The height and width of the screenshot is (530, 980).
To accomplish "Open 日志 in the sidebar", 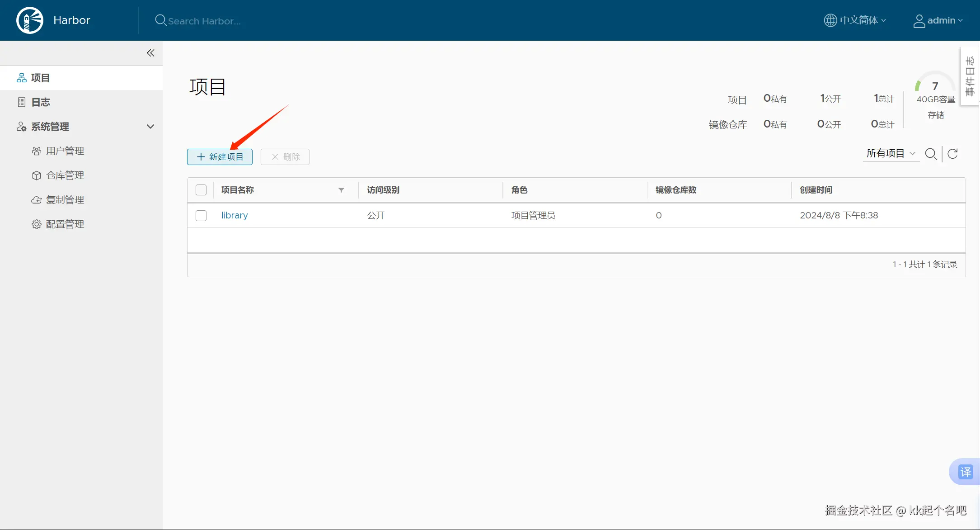I will click(41, 102).
